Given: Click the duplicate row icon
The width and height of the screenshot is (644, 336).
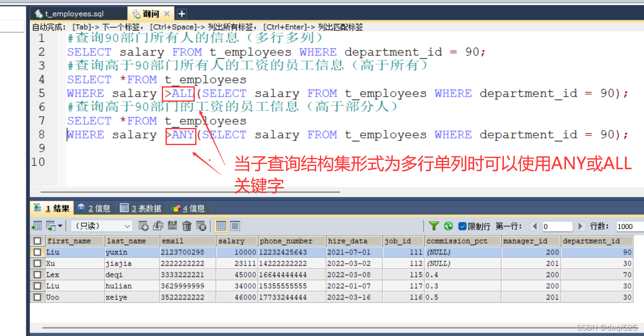Looking at the screenshot, I should click(158, 226).
